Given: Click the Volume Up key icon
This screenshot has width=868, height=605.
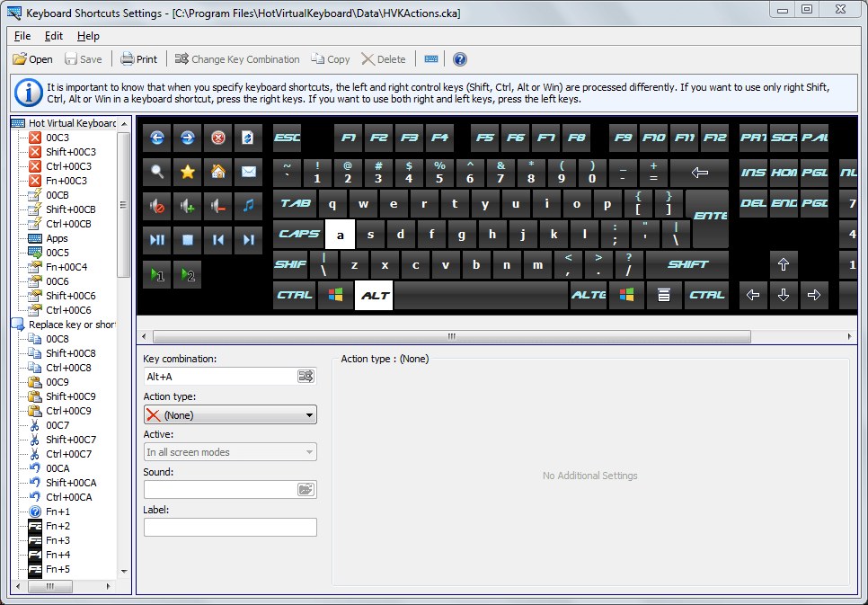Looking at the screenshot, I should pyautogui.click(x=188, y=207).
